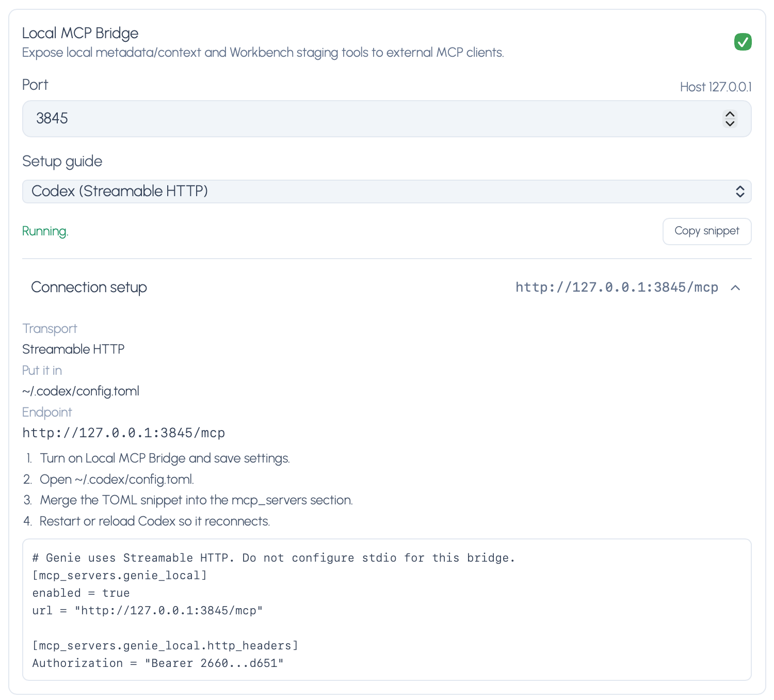774x700 pixels.
Task: Decrement the Port value with down arrow
Action: [730, 123]
